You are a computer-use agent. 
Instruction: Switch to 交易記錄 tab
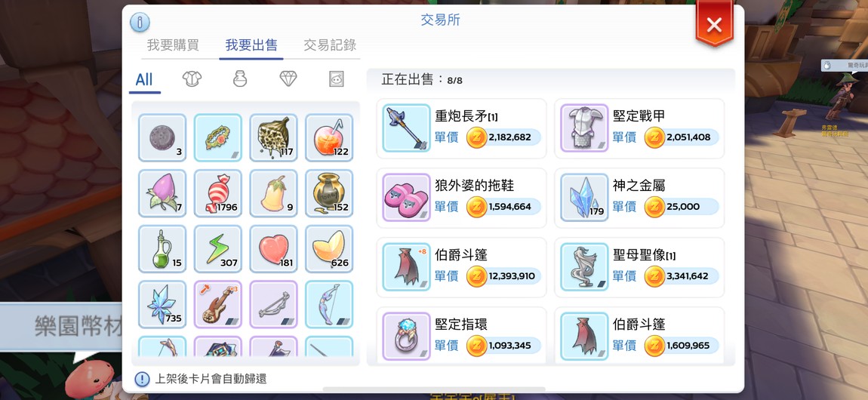330,45
